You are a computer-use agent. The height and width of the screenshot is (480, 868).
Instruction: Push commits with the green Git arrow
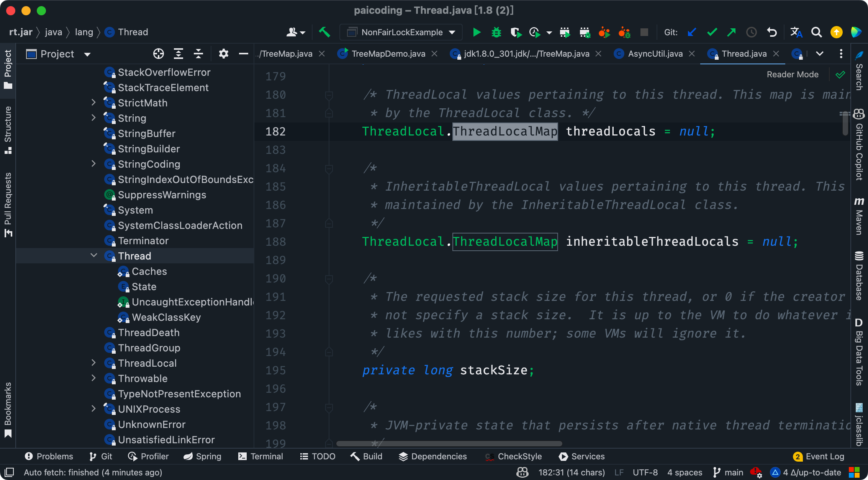click(x=732, y=32)
